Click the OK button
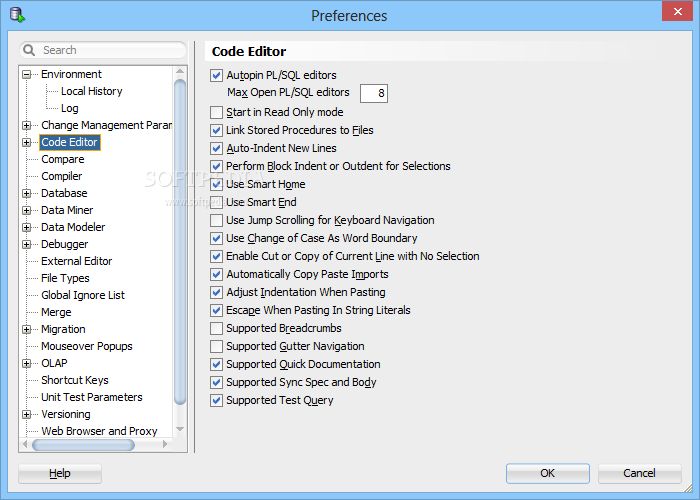 547,473
